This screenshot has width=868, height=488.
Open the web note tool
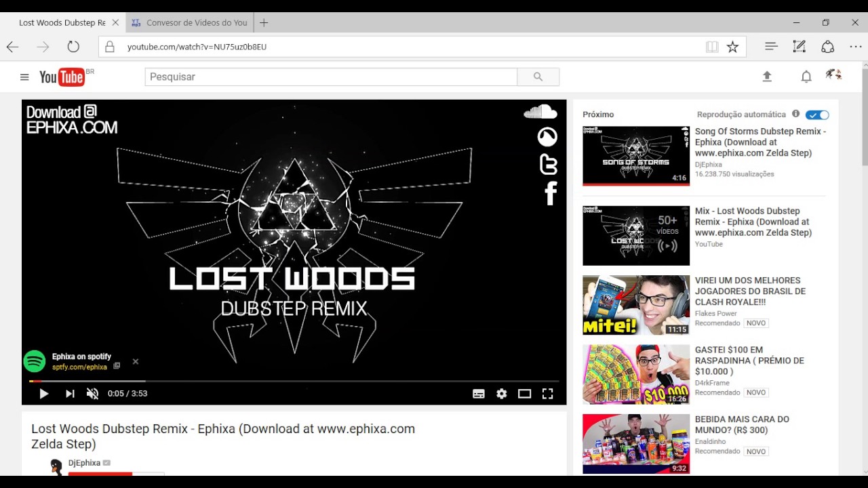[800, 47]
